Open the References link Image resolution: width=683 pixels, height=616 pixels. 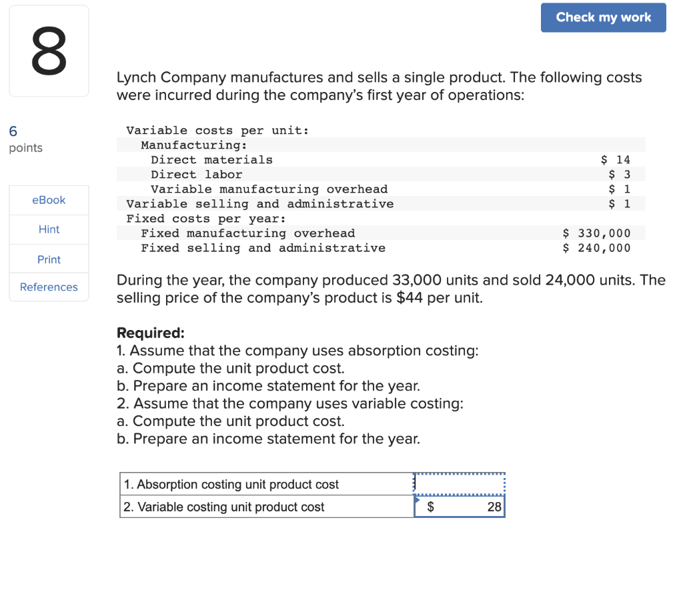pyautogui.click(x=49, y=287)
